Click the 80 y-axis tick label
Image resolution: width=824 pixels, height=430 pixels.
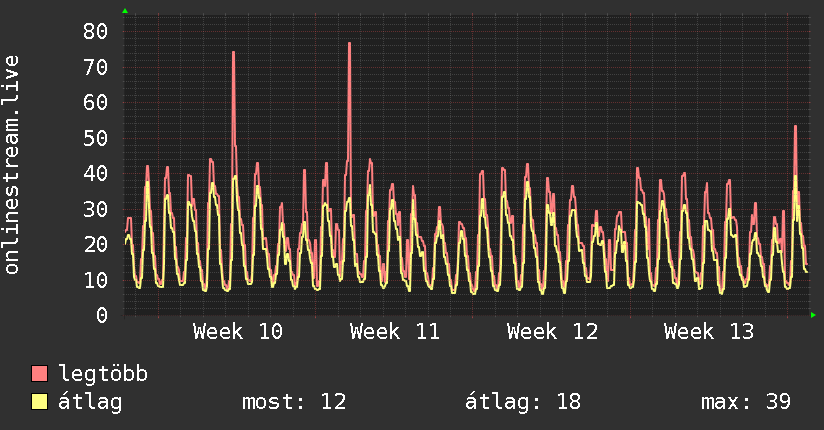point(95,32)
